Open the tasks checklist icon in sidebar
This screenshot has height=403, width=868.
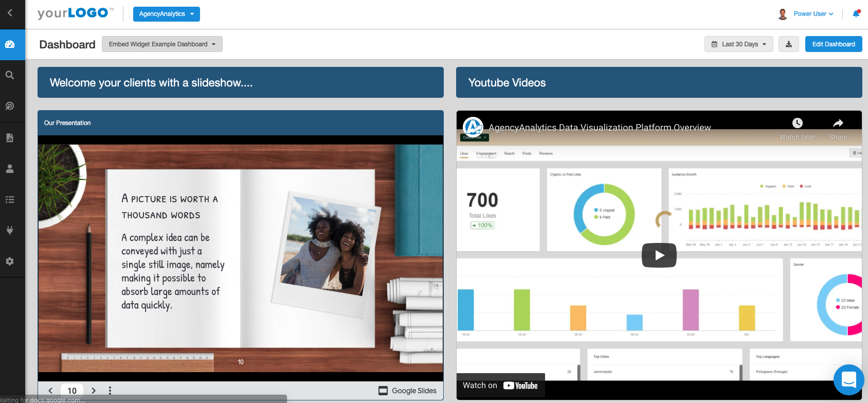(10, 199)
